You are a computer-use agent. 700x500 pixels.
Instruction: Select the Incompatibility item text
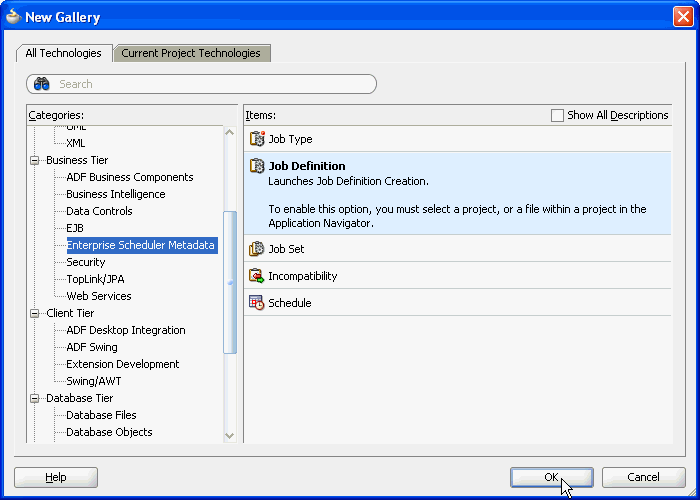point(303,276)
